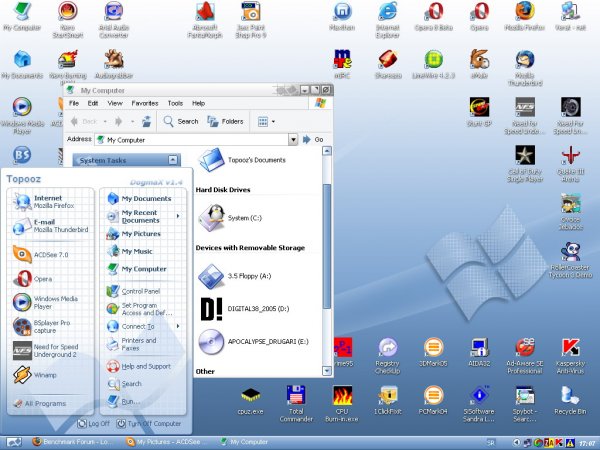Open the Ad-Aware SE Professional icon
The height and width of the screenshot is (450, 600).
525,356
